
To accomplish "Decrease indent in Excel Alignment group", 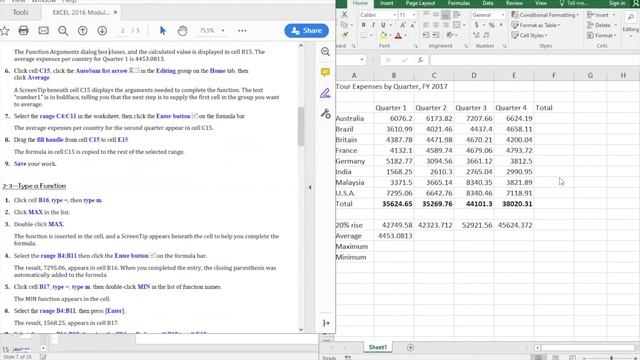I will coord(426,35).
